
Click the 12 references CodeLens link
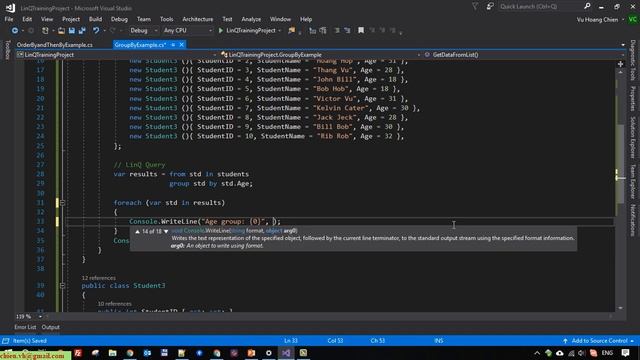click(98, 278)
